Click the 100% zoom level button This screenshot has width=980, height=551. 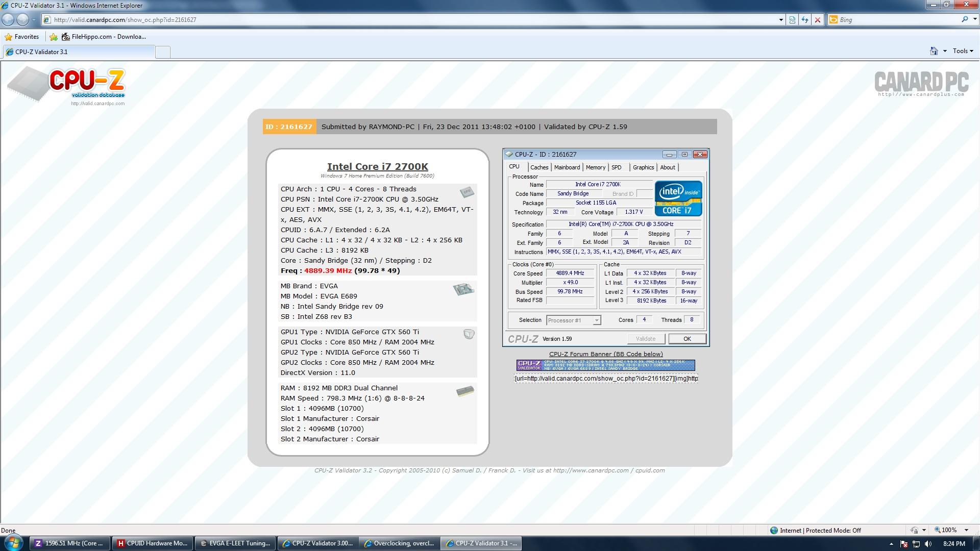(946, 531)
